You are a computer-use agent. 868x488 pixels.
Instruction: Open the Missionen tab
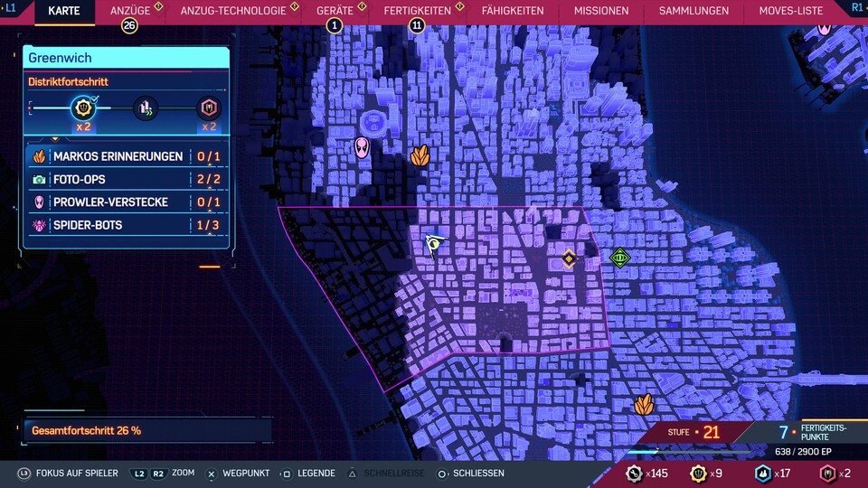coord(601,11)
